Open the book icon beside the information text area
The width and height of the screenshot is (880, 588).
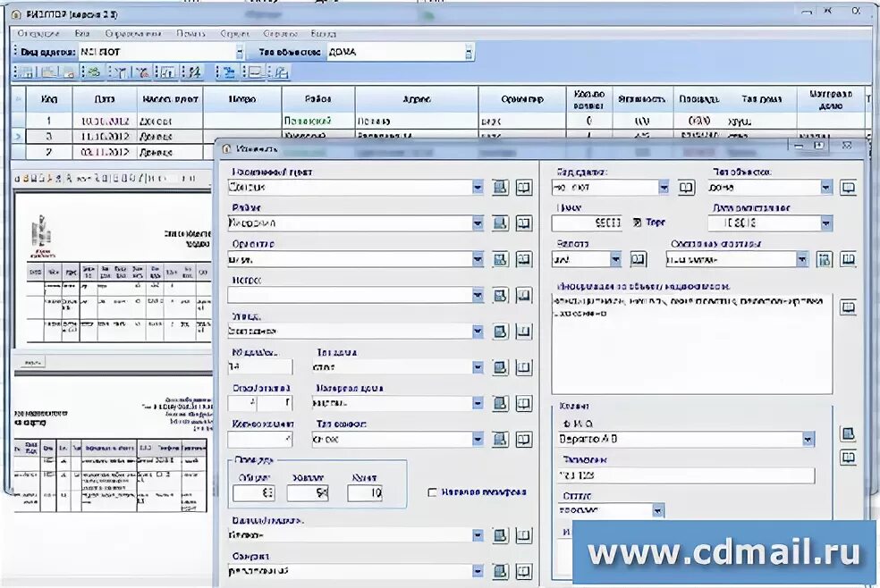(848, 307)
